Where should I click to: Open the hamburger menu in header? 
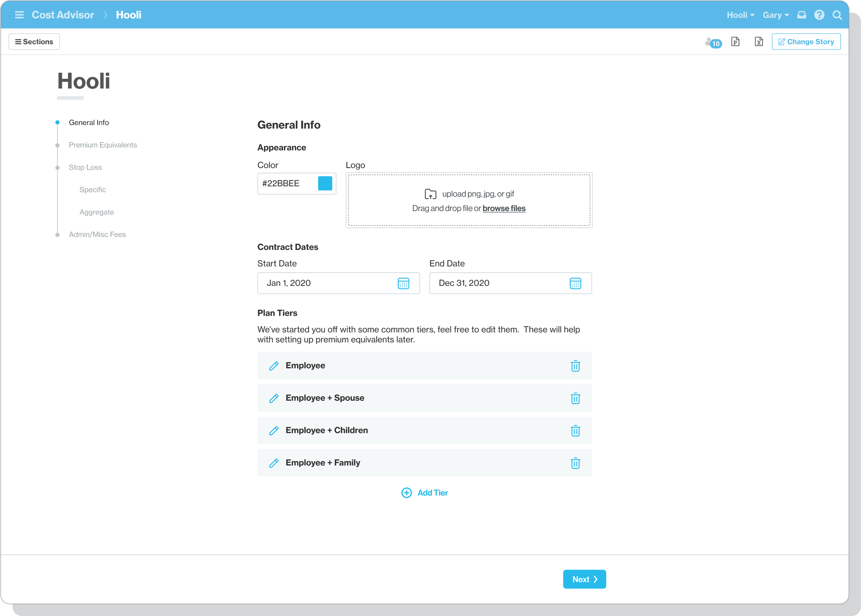tap(19, 15)
